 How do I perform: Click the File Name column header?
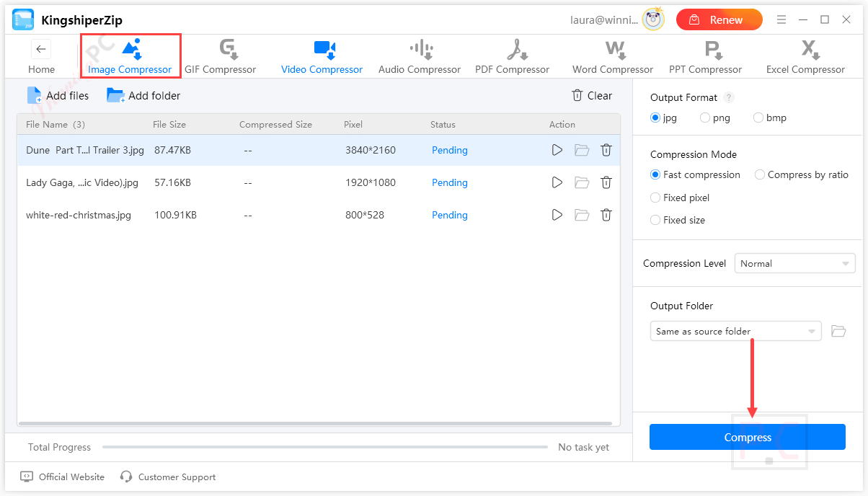click(x=56, y=124)
